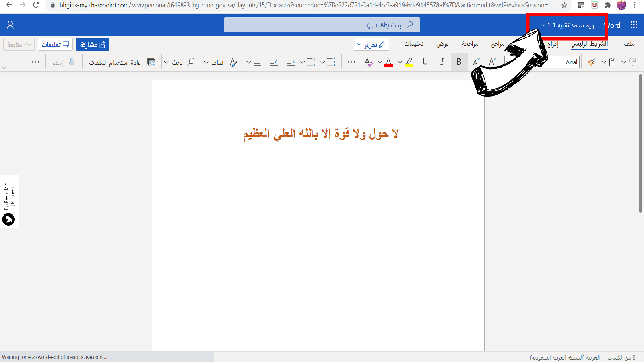Open the Office app launcher grid

(x=634, y=25)
